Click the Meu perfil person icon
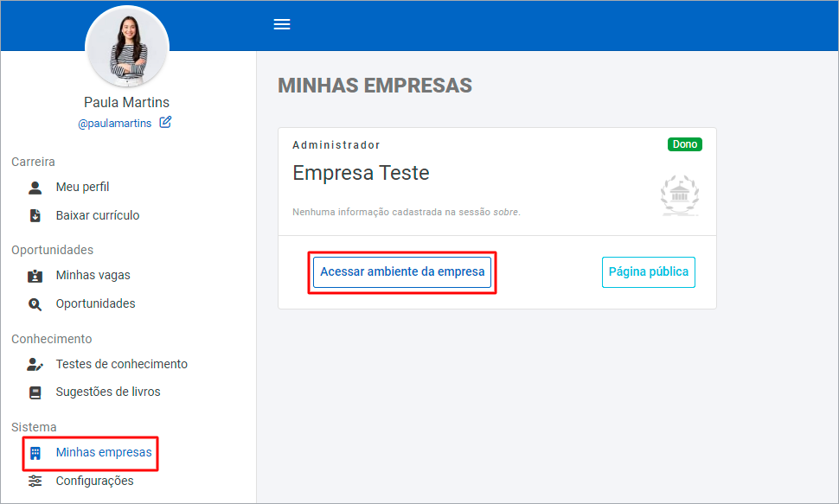 pyautogui.click(x=35, y=188)
